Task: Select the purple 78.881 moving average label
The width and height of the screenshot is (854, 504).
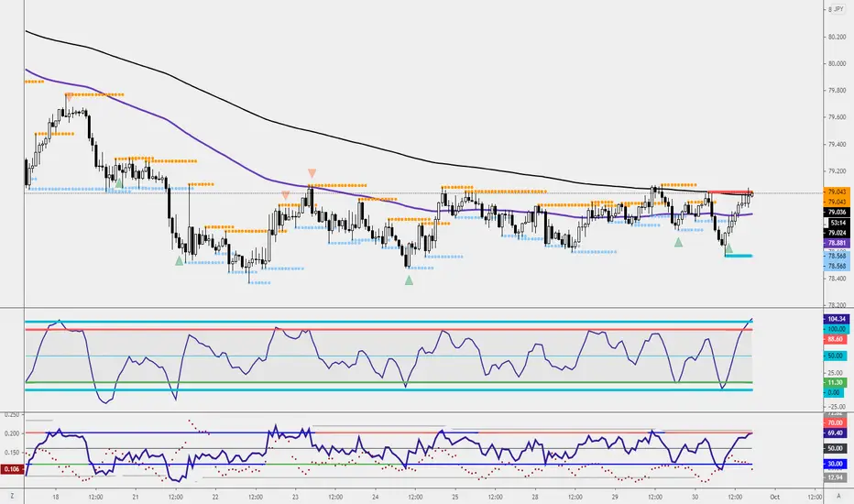Action: click(837, 243)
